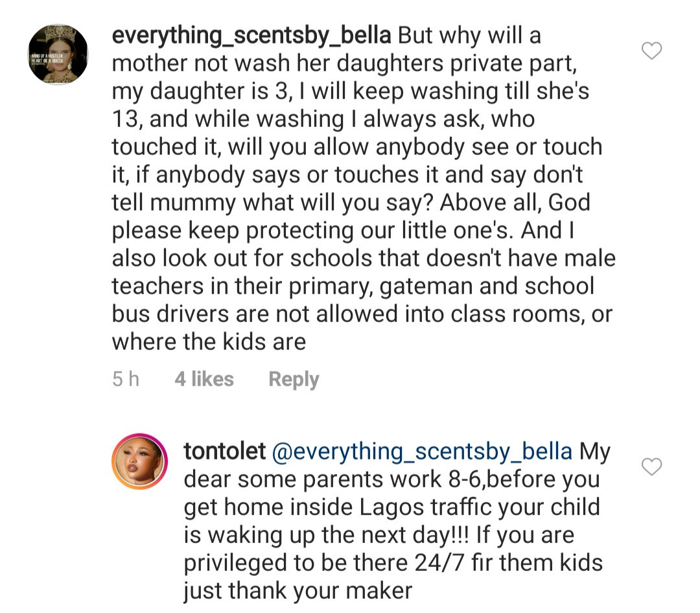View who liked the first comment
Screen dimensions: 700x613
tap(204, 379)
